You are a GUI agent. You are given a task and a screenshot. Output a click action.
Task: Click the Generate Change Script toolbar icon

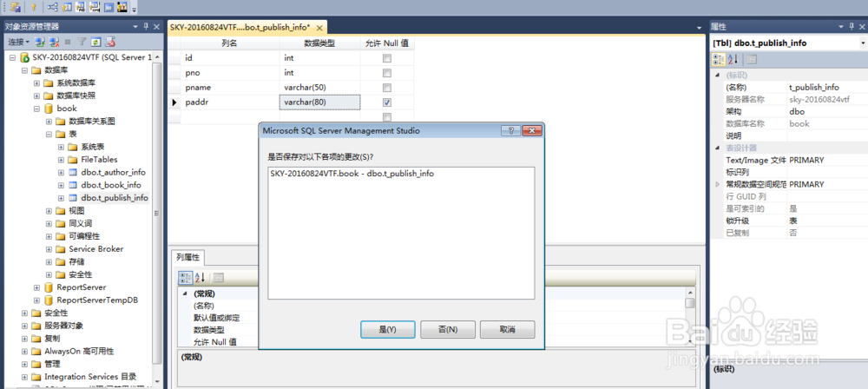click(x=16, y=7)
